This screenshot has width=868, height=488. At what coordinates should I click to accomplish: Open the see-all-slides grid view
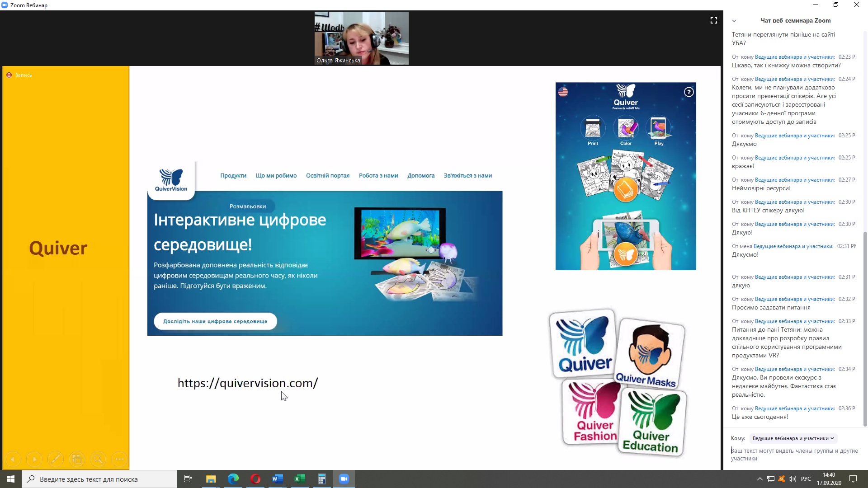[77, 460]
